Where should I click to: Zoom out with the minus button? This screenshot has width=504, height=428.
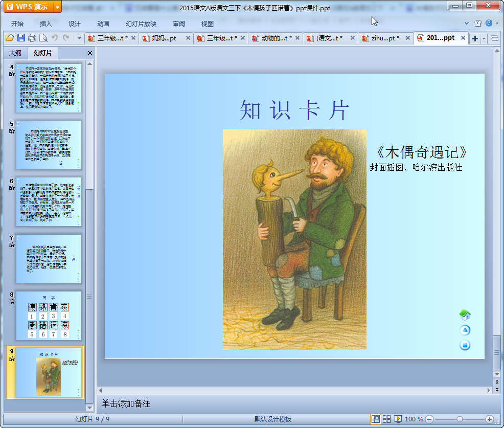point(429,419)
